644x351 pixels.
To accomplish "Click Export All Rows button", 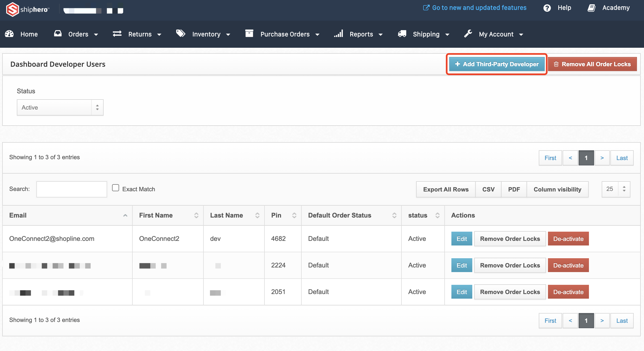I will click(x=446, y=189).
